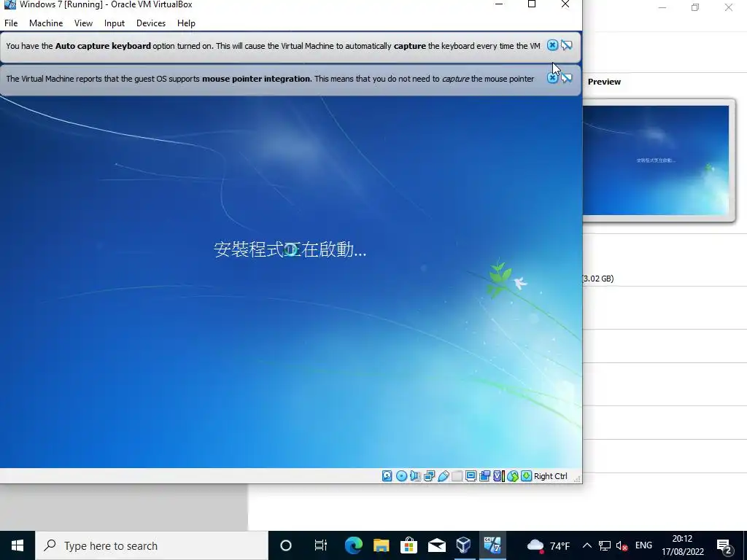Viewport: 747px width, 560px height.
Task: Open File Explorer from the taskbar
Action: point(381,545)
